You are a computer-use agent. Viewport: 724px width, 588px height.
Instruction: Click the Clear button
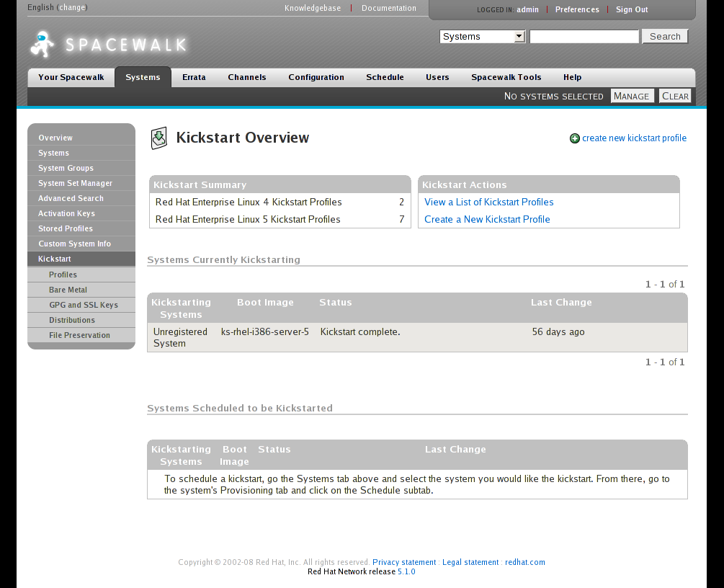point(675,96)
